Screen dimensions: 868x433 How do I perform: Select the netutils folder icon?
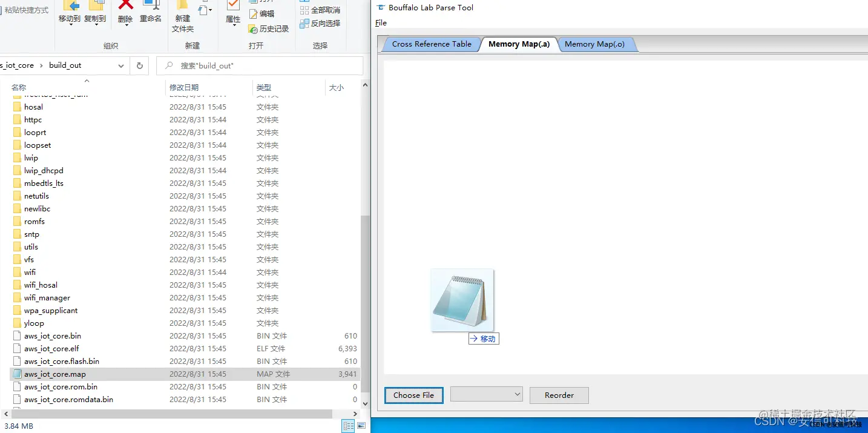coord(17,196)
